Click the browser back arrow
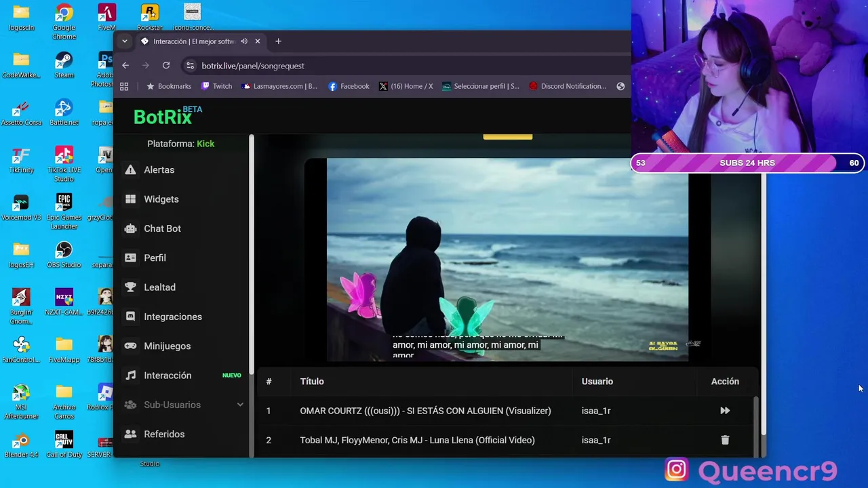 coord(125,65)
